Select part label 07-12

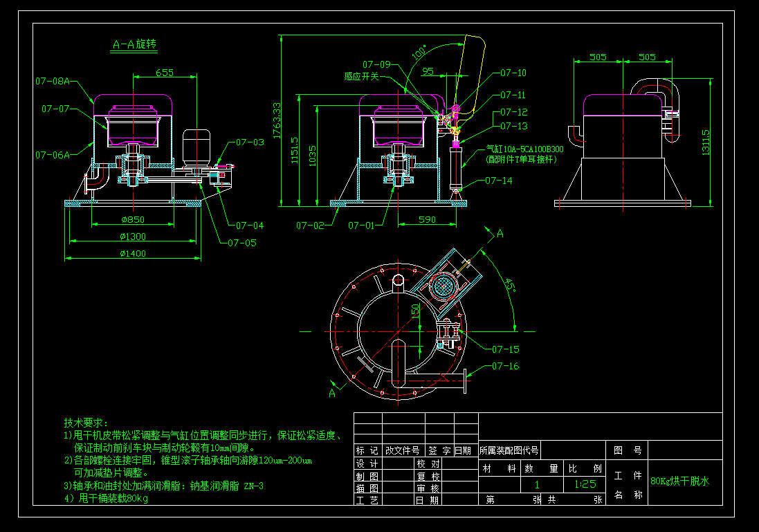pyautogui.click(x=513, y=112)
